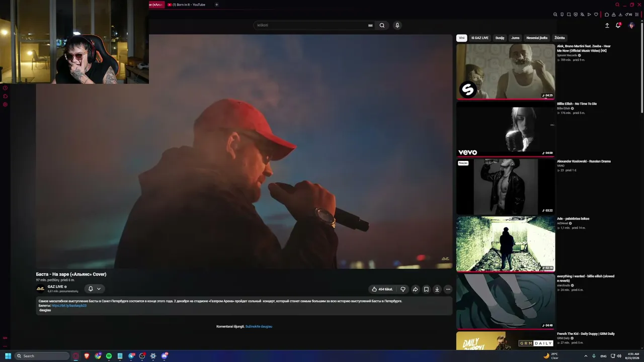The image size is (644, 362).
Task: Like the video with thumbs-up button
Action: [382, 289]
